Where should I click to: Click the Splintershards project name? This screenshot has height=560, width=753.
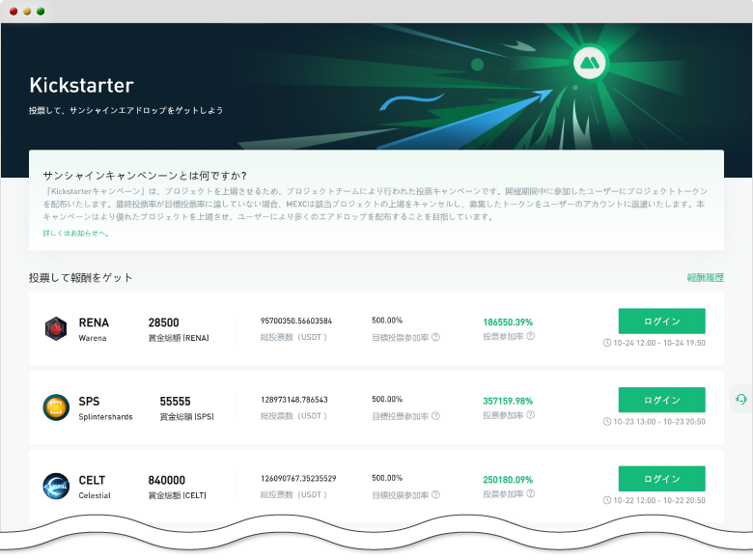pos(105,417)
